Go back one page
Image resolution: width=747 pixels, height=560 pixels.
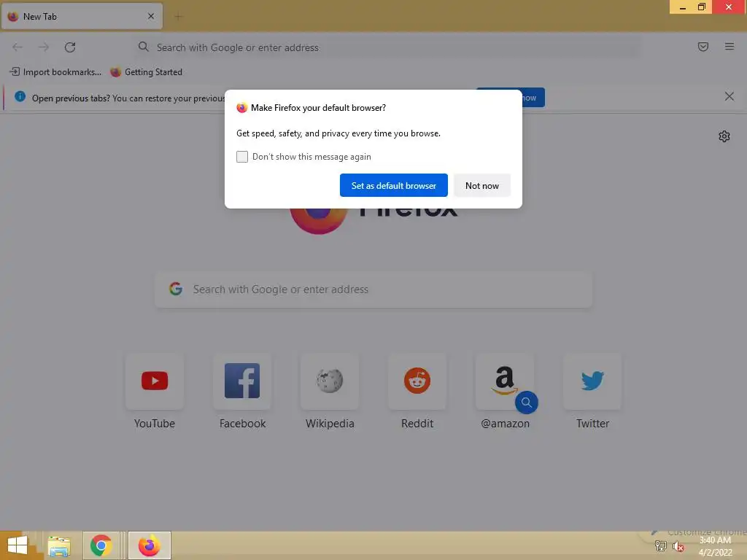(18, 47)
